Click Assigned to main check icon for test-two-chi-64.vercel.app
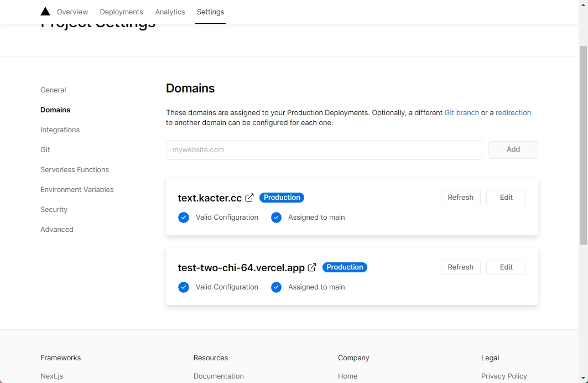The width and height of the screenshot is (588, 383). pyautogui.click(x=277, y=287)
